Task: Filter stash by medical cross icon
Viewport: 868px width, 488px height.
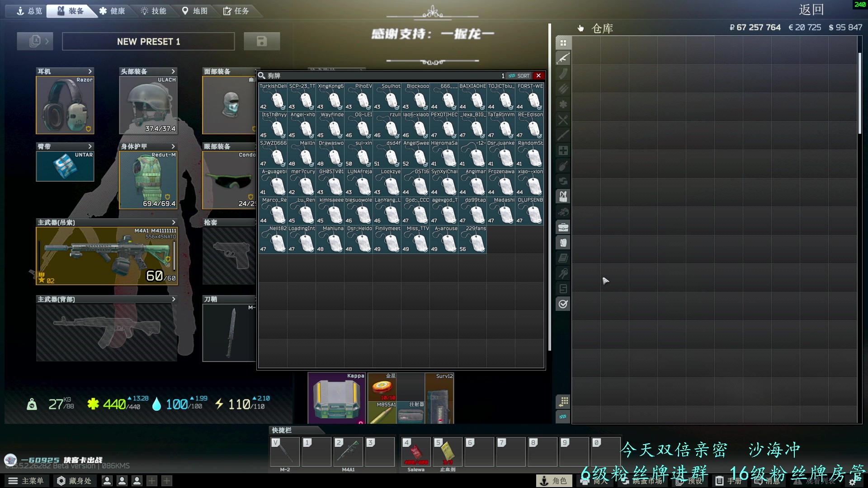Action: point(563,150)
